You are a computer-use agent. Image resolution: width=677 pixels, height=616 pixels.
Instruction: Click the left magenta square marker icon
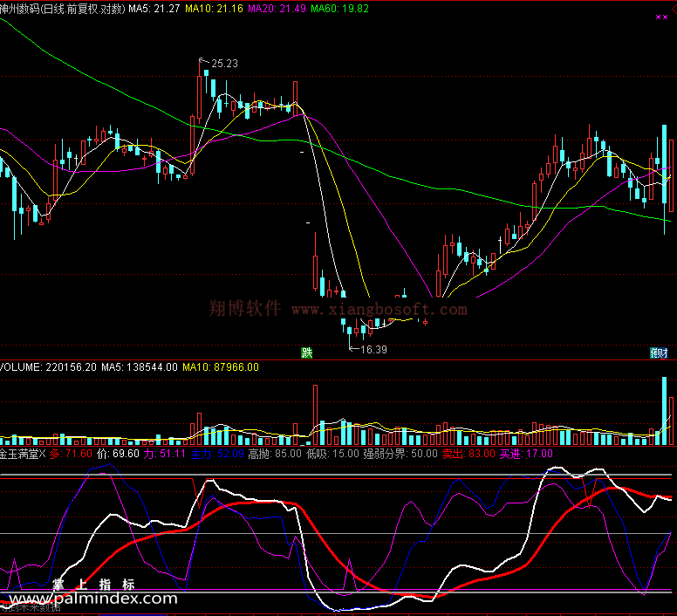(x=659, y=17)
